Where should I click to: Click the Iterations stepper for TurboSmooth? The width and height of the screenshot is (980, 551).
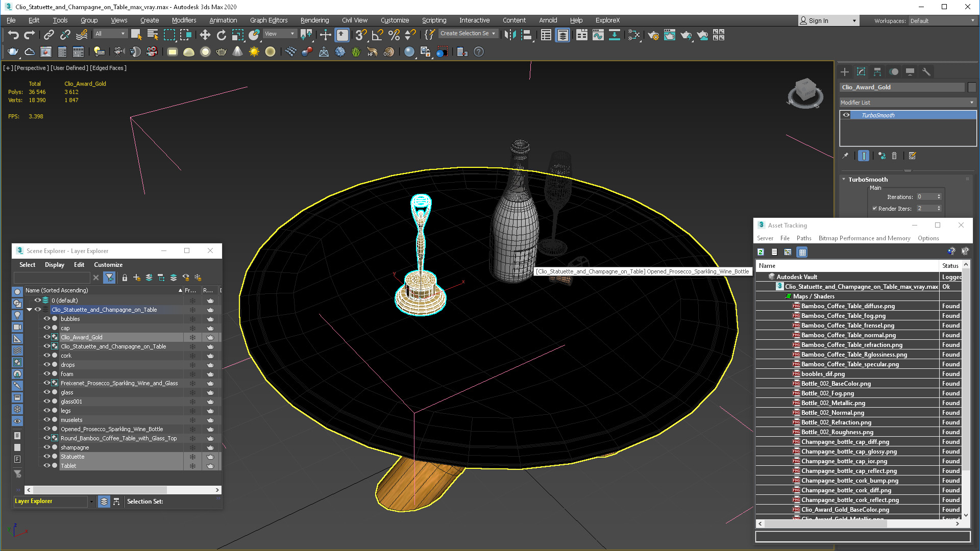tap(939, 196)
